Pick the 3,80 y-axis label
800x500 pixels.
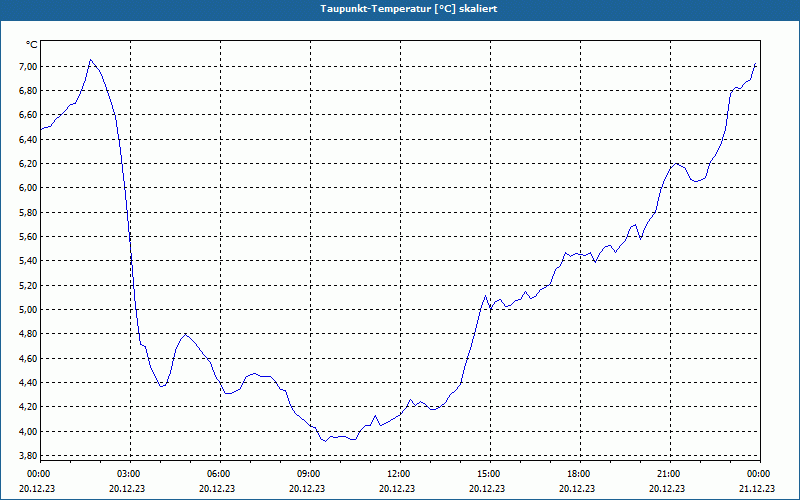point(27,456)
